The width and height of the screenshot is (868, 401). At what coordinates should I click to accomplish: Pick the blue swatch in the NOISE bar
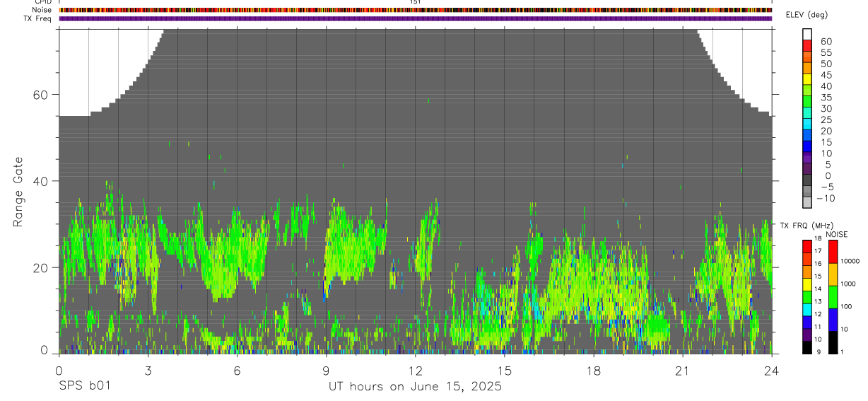point(833,320)
